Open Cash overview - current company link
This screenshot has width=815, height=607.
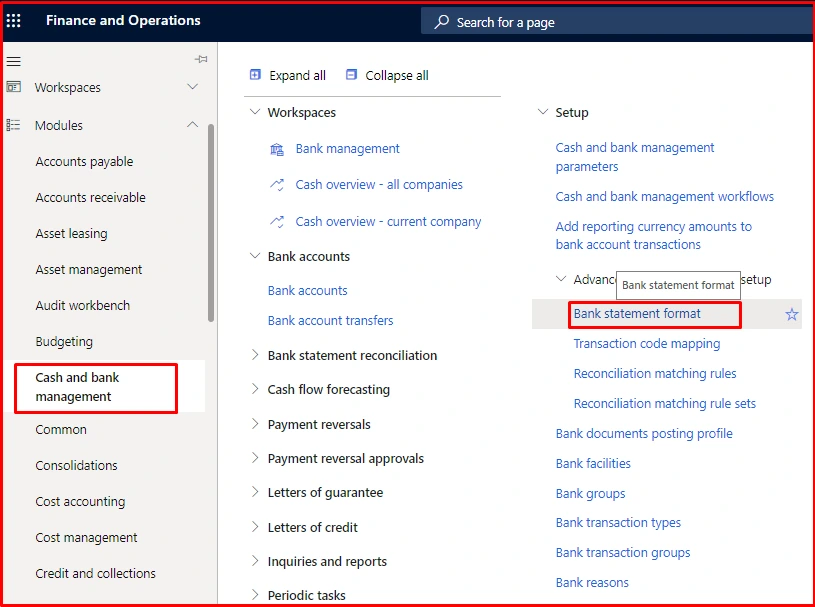[x=388, y=222]
